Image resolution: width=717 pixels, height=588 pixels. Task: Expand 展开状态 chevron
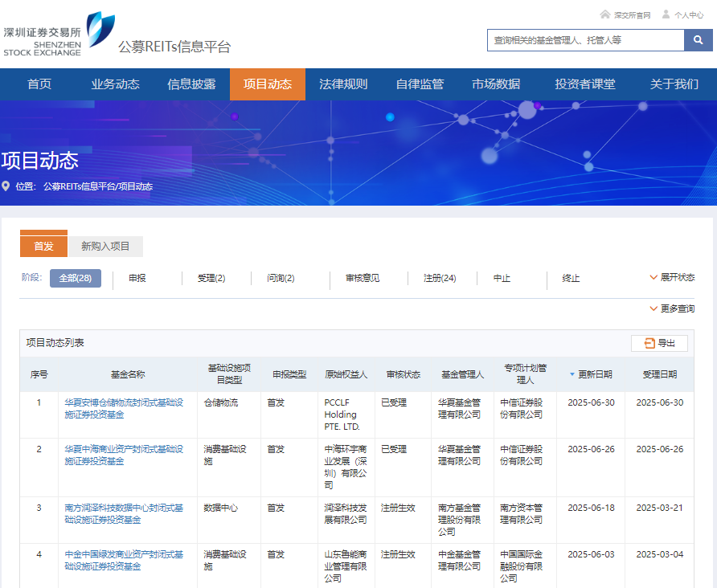click(654, 278)
